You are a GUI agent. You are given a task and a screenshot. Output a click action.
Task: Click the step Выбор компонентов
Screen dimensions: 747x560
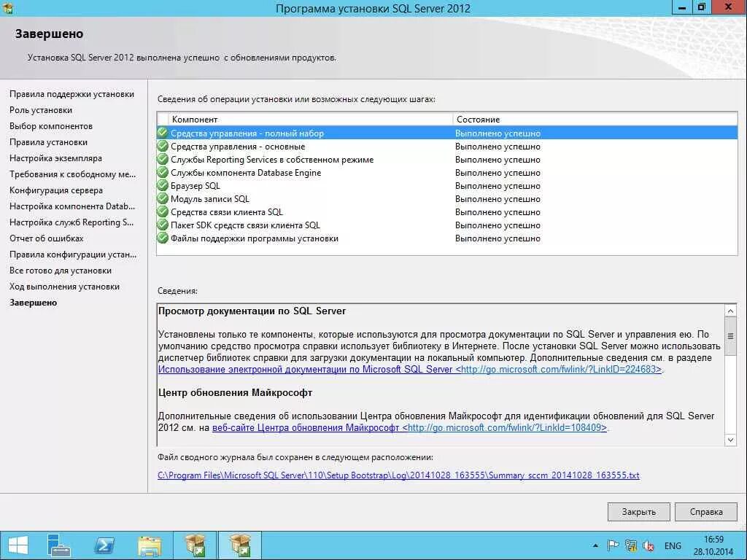(x=51, y=126)
